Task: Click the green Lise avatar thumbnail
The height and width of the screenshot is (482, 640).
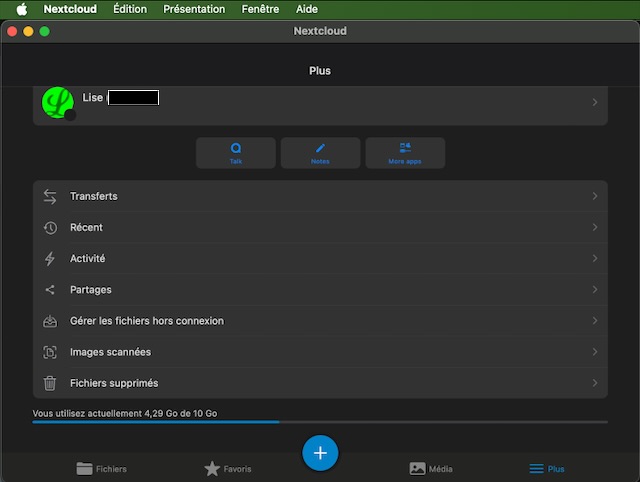Action: click(x=58, y=102)
